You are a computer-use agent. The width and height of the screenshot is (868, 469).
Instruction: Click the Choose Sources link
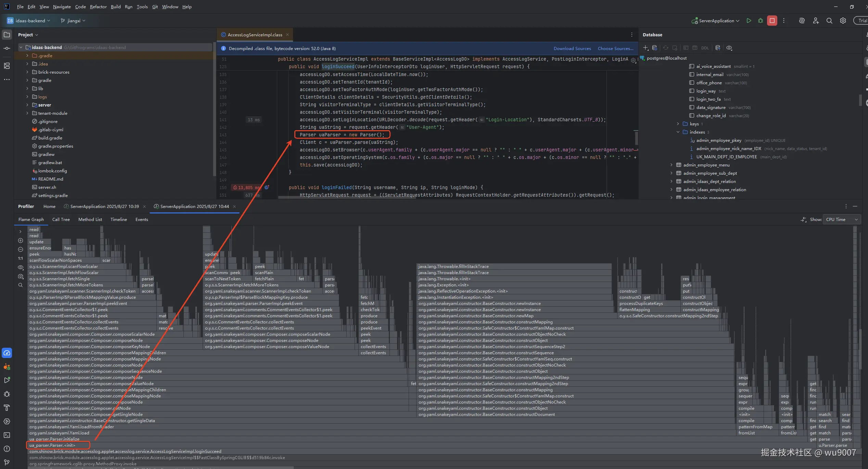615,48
